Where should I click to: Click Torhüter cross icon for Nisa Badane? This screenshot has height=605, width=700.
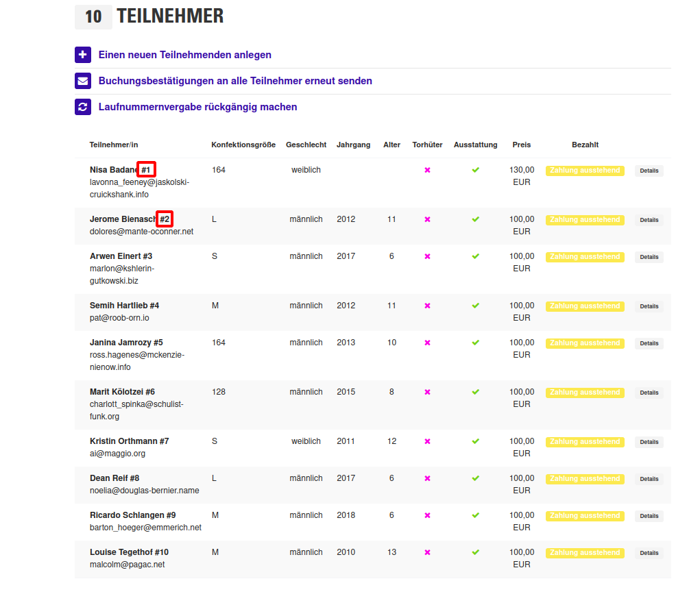tap(427, 170)
